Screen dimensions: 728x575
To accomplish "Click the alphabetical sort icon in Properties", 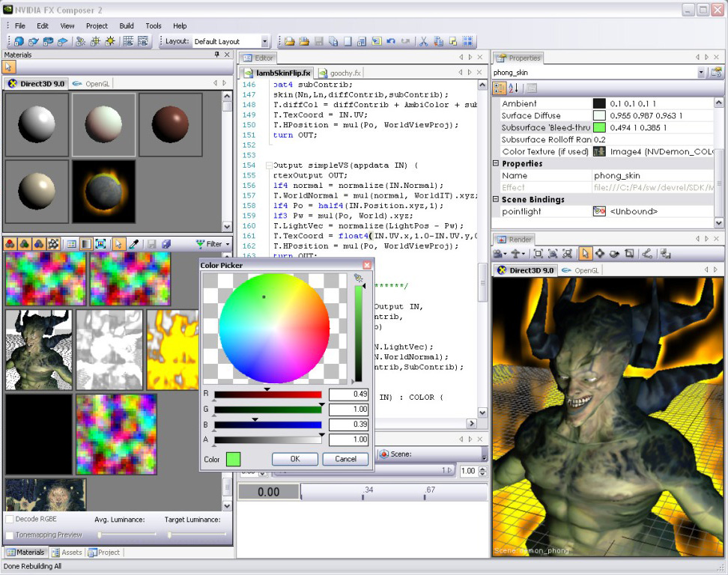I will tap(514, 88).
